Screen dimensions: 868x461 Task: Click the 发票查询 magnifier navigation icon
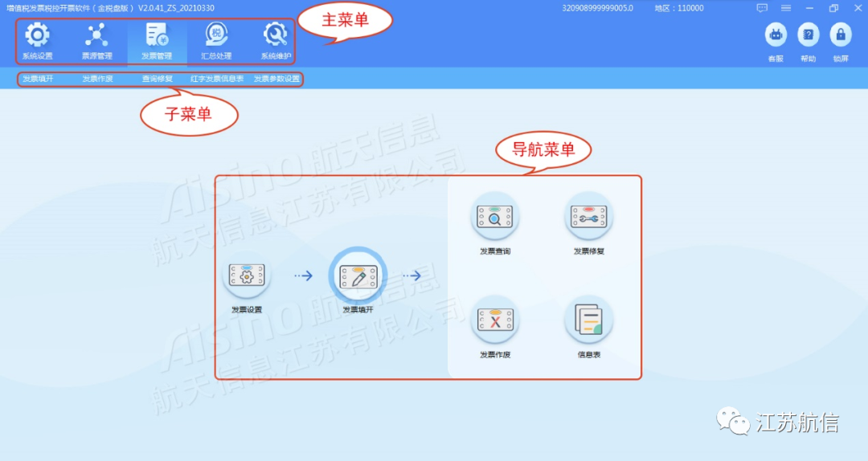pyautogui.click(x=495, y=216)
